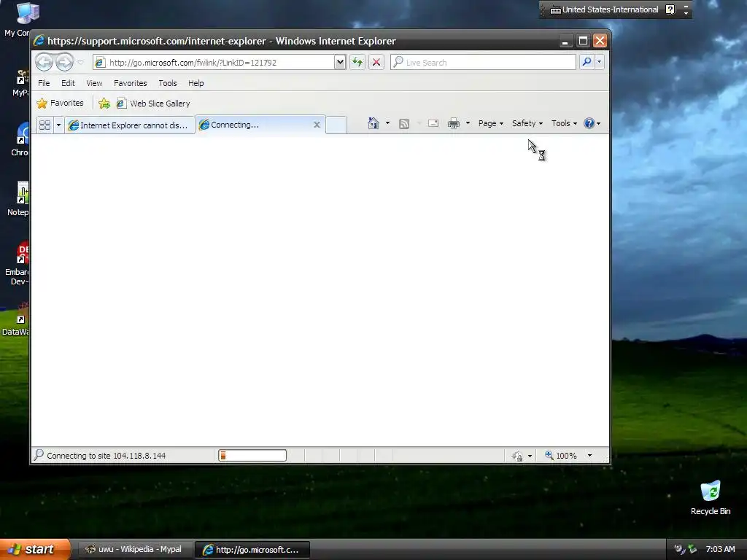Expand the zoom level dropdown arrow

[x=589, y=456]
